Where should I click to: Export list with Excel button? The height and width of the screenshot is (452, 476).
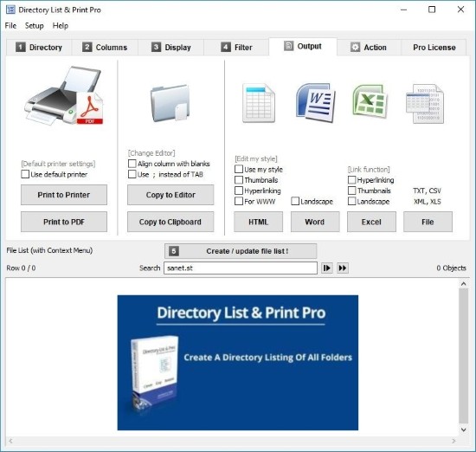click(371, 222)
